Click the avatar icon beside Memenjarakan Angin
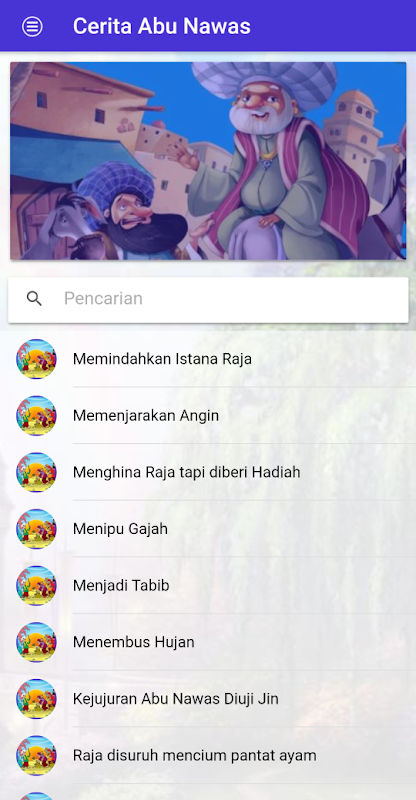This screenshot has height=800, width=416. [36, 415]
